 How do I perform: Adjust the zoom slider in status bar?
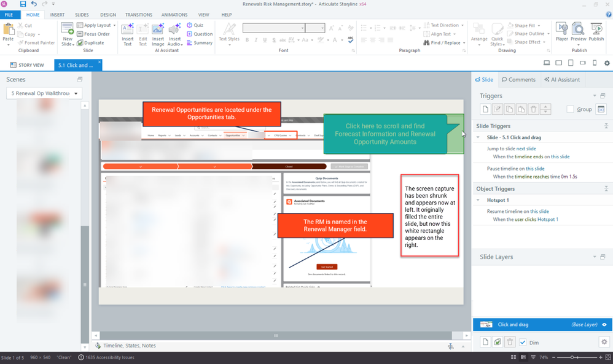click(572, 357)
